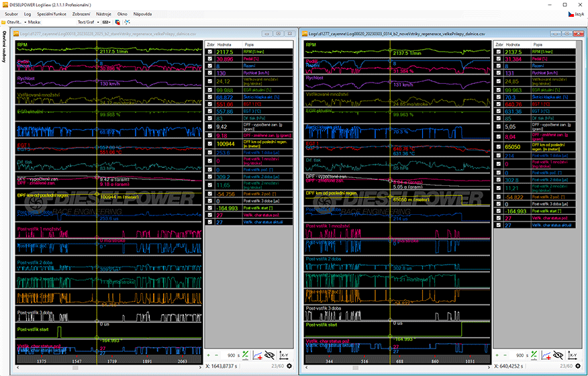This screenshot has height=376, width=588.
Task: Toggle Řazení checkbox in right log list
Action: pos(498,66)
